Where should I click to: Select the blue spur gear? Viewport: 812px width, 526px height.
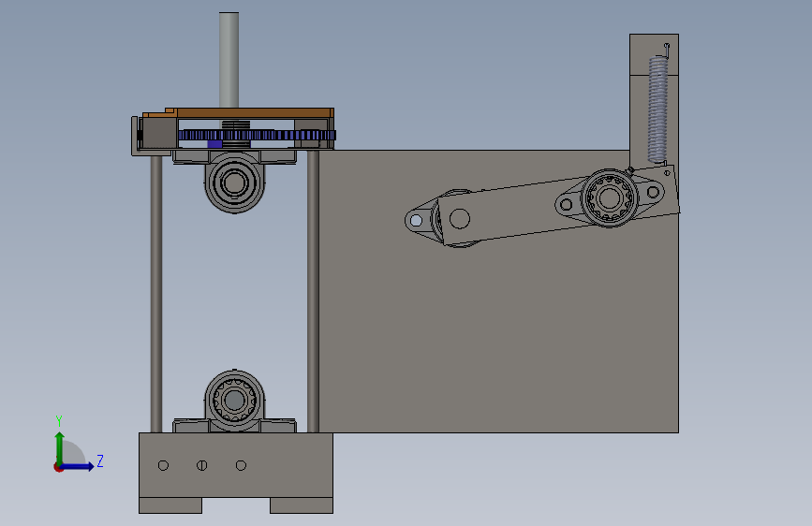tap(258, 136)
